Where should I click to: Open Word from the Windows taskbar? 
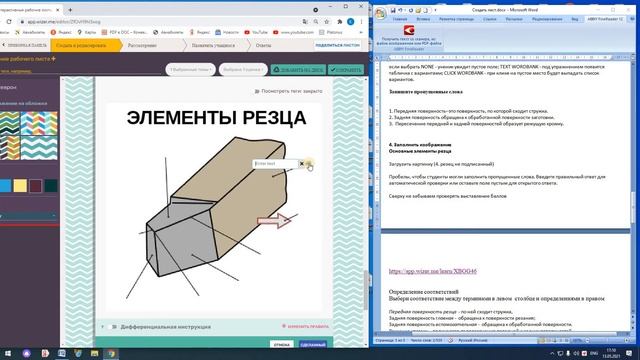pyautogui.click(x=62, y=353)
